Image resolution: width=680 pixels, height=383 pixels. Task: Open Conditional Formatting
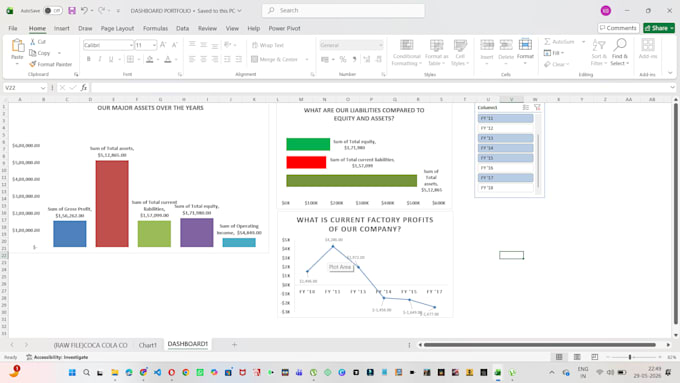click(x=406, y=52)
